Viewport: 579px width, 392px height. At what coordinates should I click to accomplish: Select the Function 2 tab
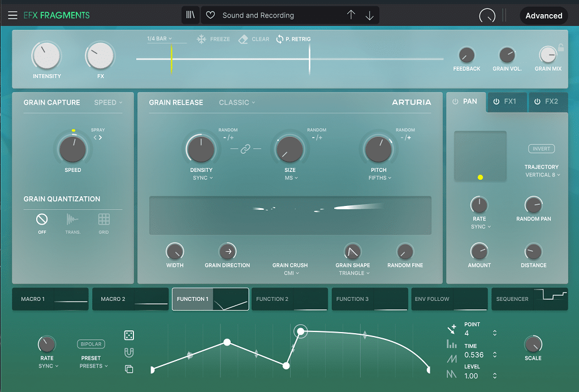(290, 299)
